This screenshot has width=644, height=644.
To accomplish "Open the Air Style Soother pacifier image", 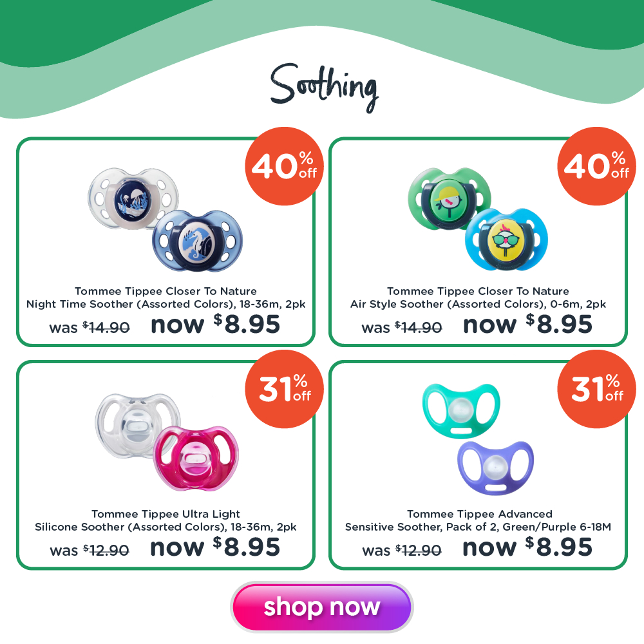I will click(478, 219).
